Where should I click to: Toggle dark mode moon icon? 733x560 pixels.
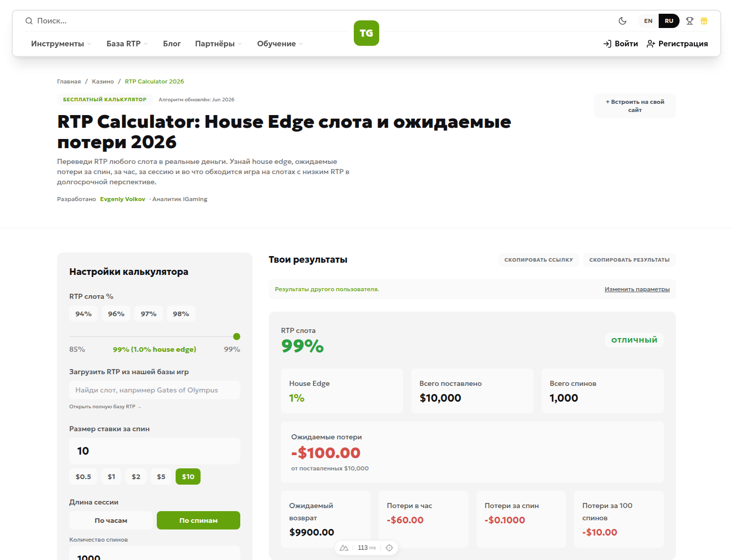click(x=623, y=21)
